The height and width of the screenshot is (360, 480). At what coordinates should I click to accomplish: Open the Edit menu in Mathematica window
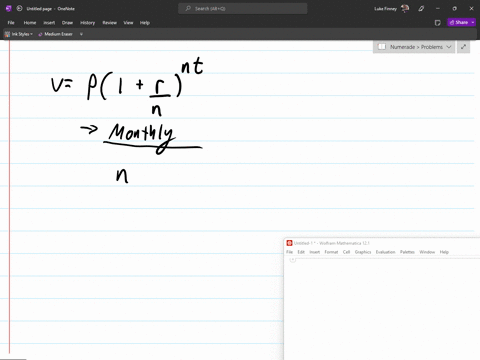[301, 252]
